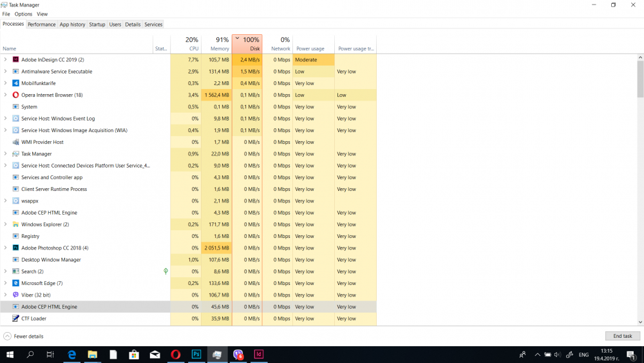Click the Search process icon in list
Image resolution: width=644 pixels, height=363 pixels.
pyautogui.click(x=15, y=271)
